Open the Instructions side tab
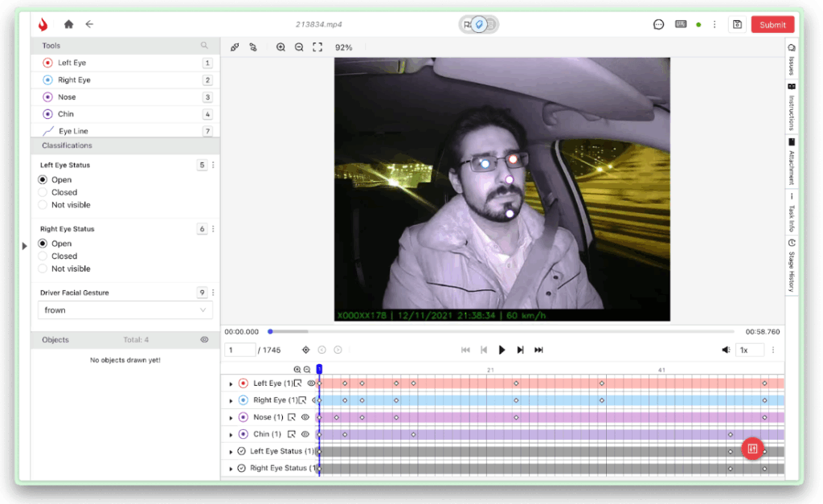The height and width of the screenshot is (504, 823). (x=792, y=107)
